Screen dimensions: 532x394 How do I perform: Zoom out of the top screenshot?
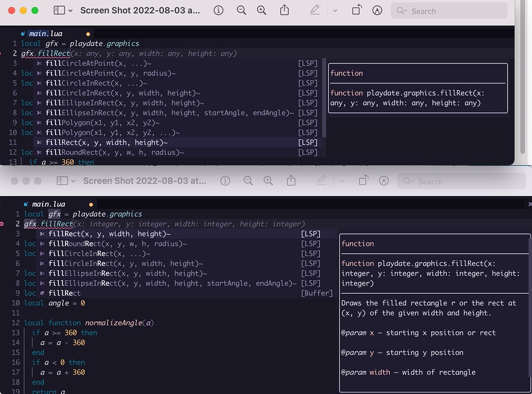click(x=241, y=10)
